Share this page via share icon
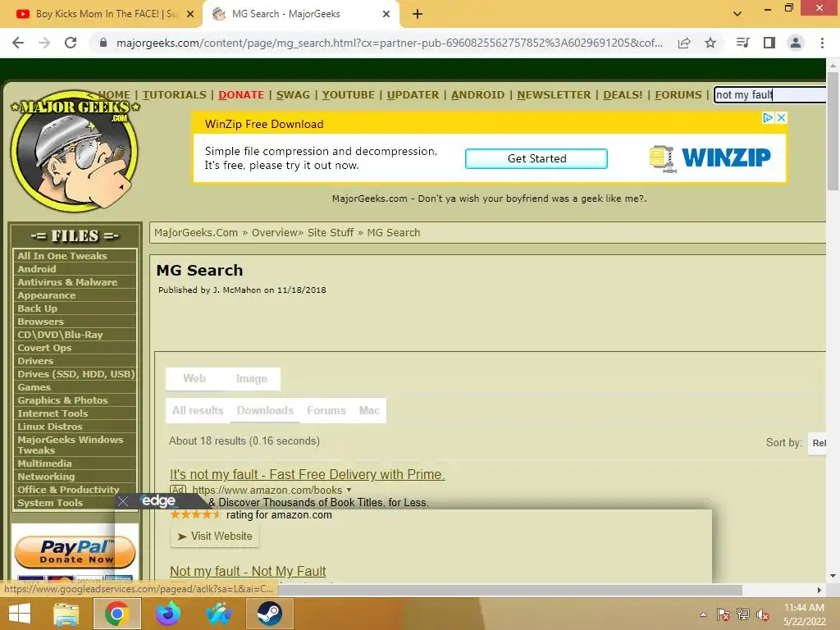 point(684,43)
